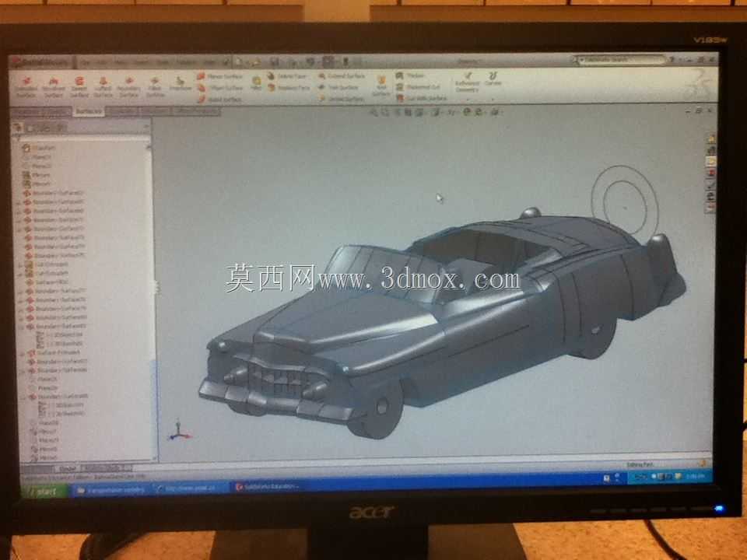Image resolution: width=747 pixels, height=560 pixels.
Task: Choose Untrim Surface in the ribbon
Action: tap(342, 99)
